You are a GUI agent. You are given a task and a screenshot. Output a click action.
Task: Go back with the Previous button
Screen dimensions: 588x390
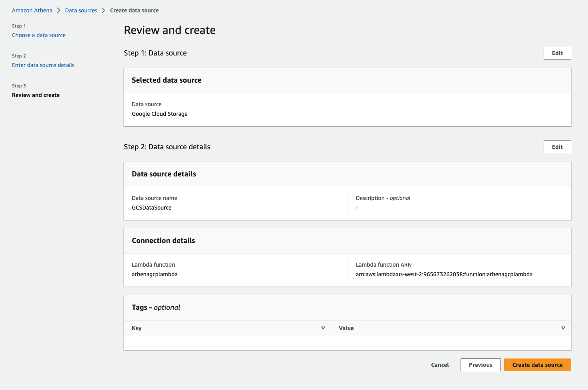[480, 365]
